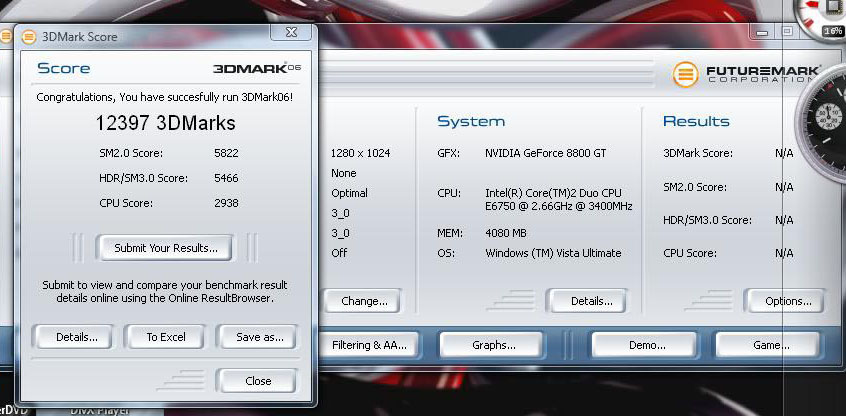Click Windows (TM) Vista Ultimate text
846x416 pixels.
tap(553, 253)
